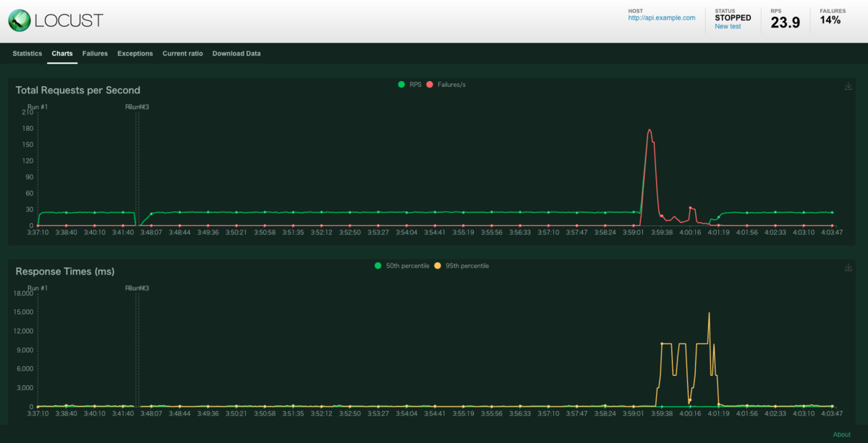Click the 3,000 y-axis label
The height and width of the screenshot is (443, 868).
click(25, 387)
